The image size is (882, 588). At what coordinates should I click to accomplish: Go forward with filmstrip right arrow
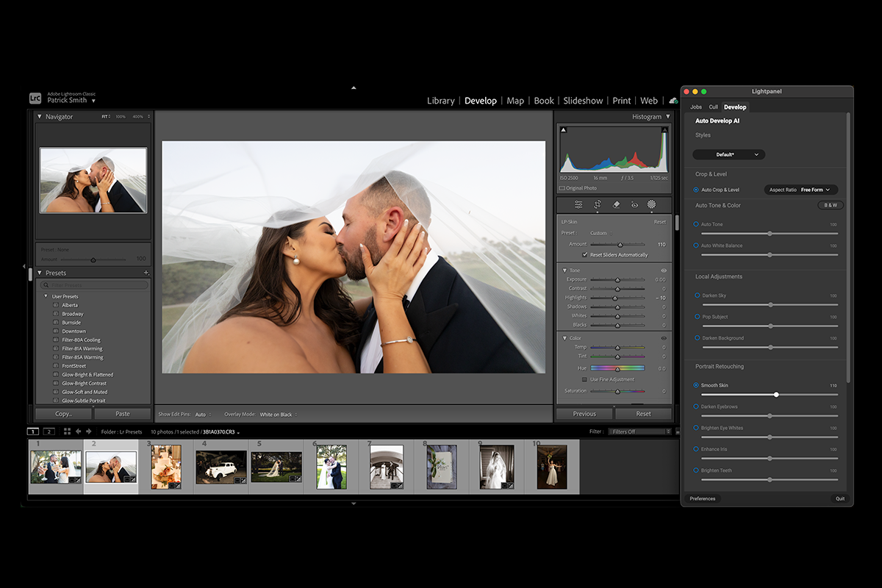coord(89,431)
